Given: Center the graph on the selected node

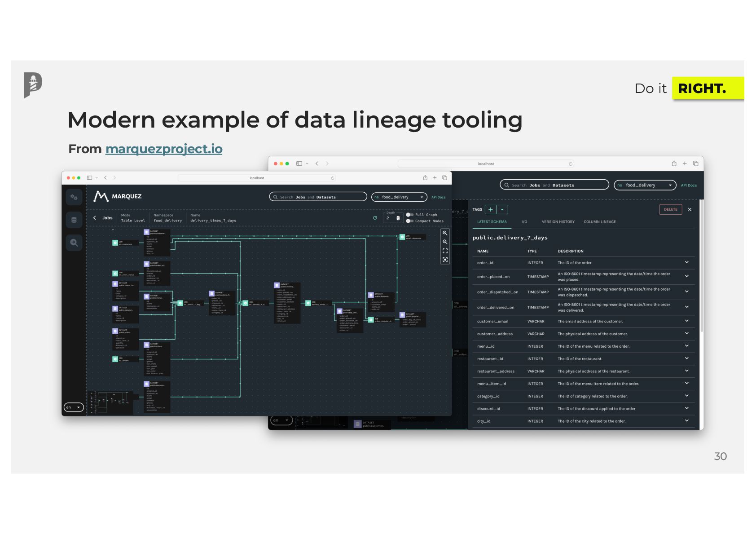Looking at the screenshot, I should point(445,260).
